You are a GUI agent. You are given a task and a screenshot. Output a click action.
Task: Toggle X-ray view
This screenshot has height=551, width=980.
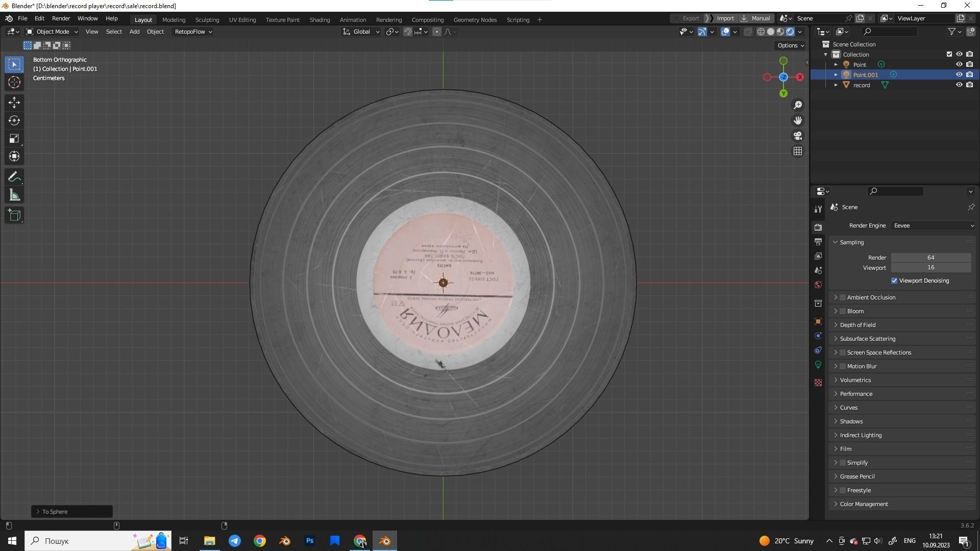[748, 32]
